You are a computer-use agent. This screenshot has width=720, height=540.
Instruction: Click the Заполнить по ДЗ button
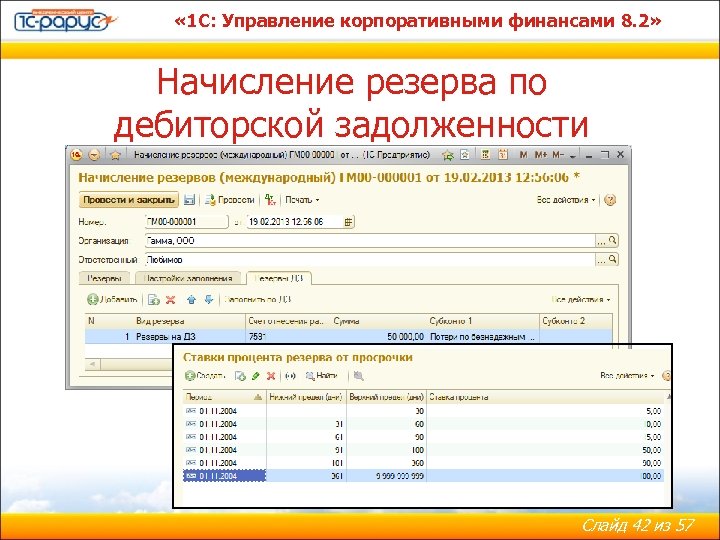[258, 300]
